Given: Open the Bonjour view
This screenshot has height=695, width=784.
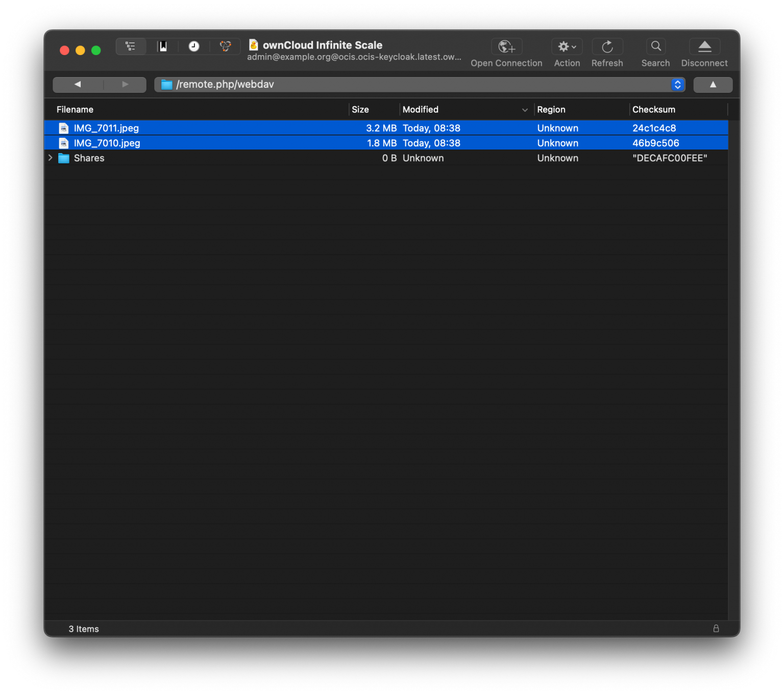Looking at the screenshot, I should click(x=225, y=46).
